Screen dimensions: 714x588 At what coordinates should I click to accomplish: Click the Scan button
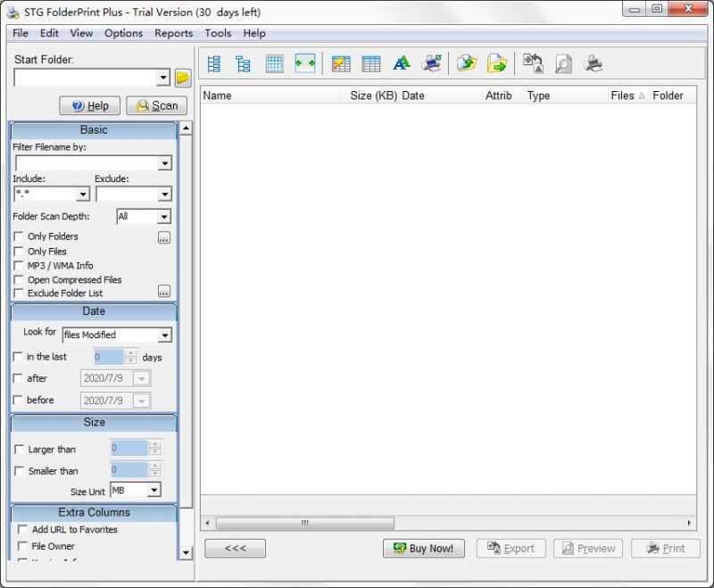(x=157, y=105)
